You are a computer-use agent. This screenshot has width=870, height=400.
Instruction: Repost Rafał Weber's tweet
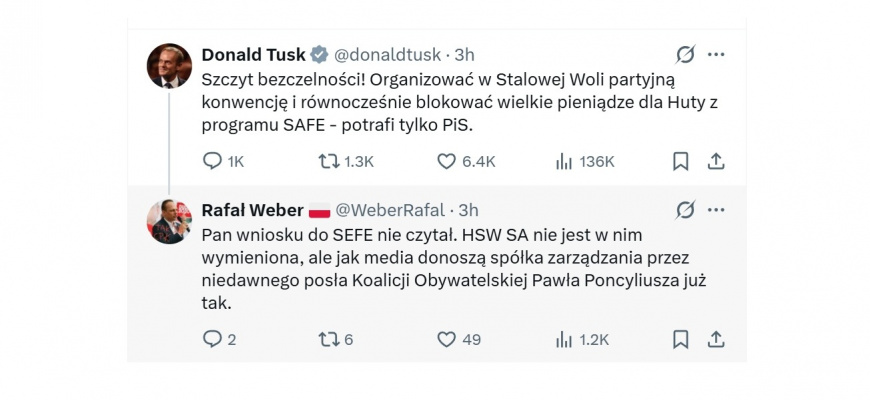point(329,340)
